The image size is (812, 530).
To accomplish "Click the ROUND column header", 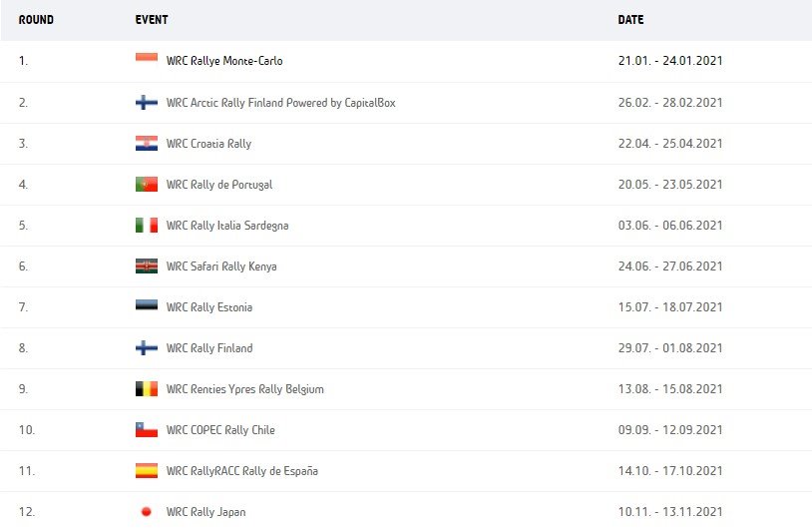I will coord(36,20).
